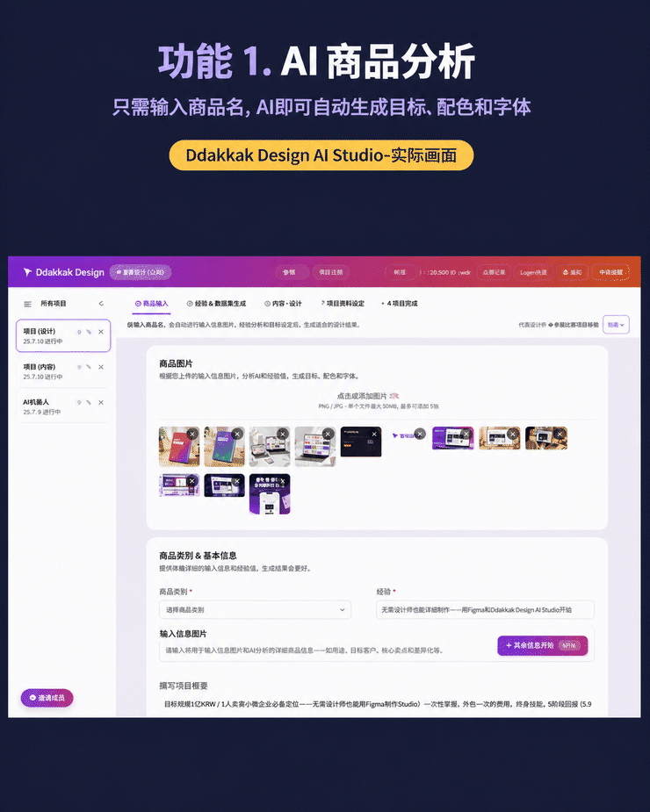Remove the red book thumbnail
Viewport: 650px width, 812px height.
tap(192, 434)
